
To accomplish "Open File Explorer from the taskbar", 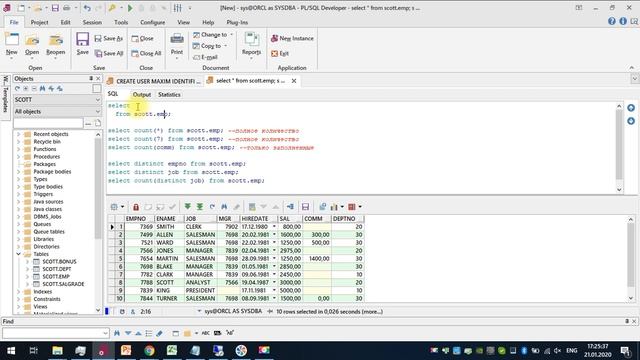I will click(x=57, y=350).
